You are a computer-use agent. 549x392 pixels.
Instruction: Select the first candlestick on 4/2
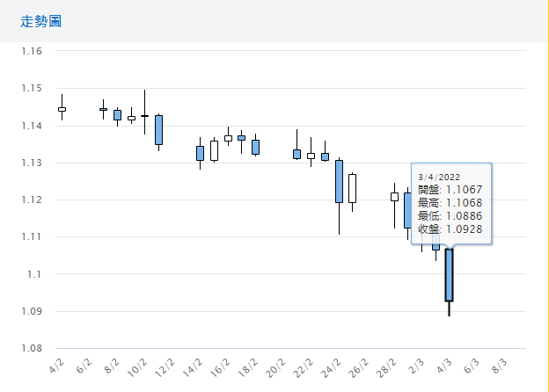[62, 109]
